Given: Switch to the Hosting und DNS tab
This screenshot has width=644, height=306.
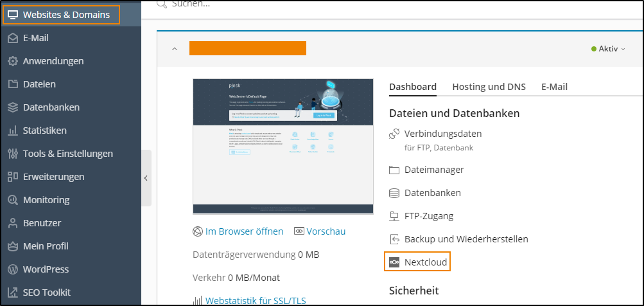Looking at the screenshot, I should [489, 87].
